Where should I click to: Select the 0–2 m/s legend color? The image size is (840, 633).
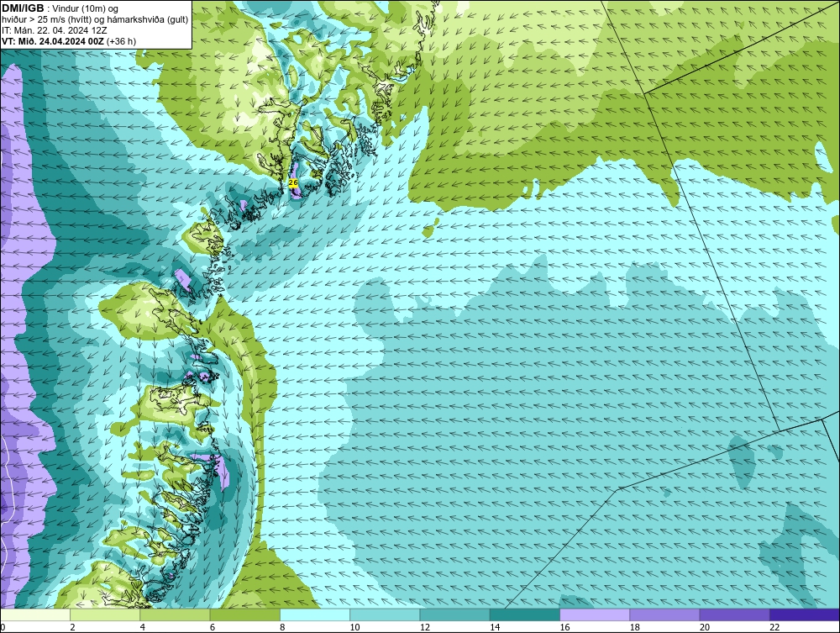coord(34,615)
